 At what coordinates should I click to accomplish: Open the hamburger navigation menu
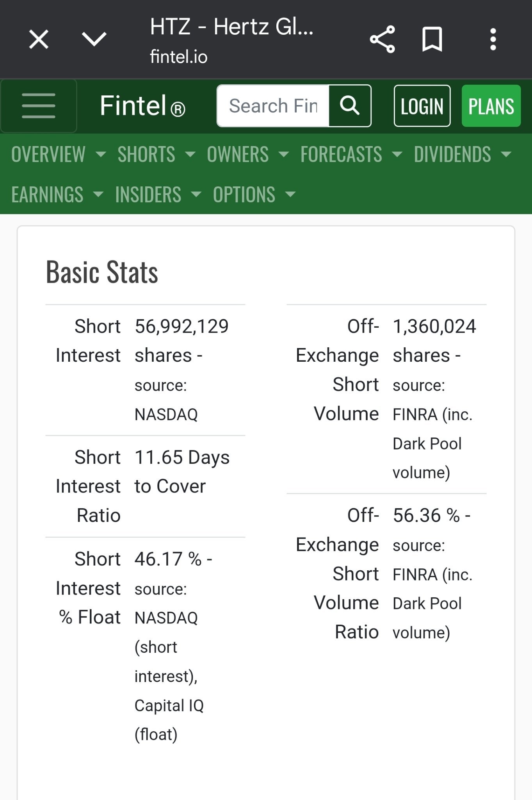click(x=39, y=106)
